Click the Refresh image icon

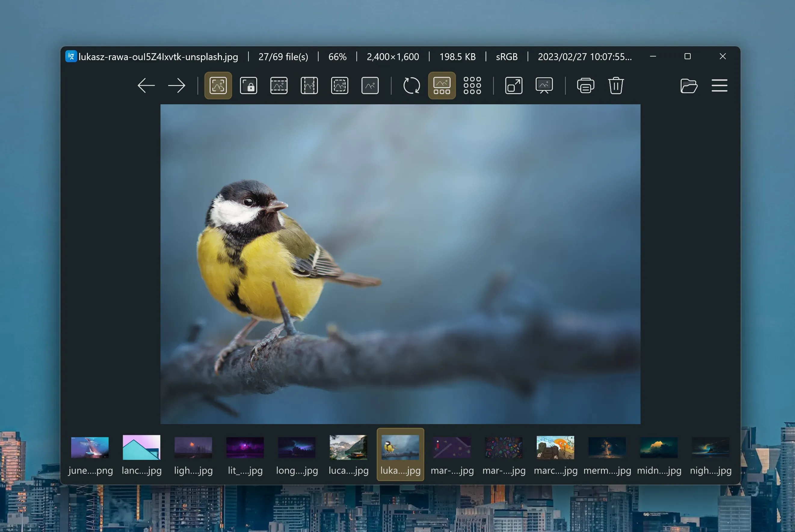coord(411,85)
